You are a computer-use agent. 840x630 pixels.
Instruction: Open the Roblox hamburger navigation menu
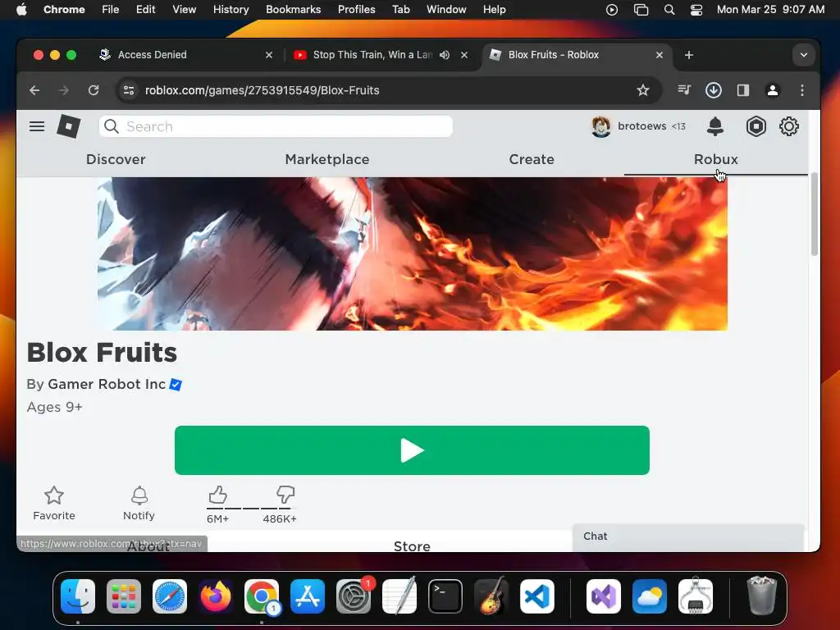pyautogui.click(x=37, y=126)
